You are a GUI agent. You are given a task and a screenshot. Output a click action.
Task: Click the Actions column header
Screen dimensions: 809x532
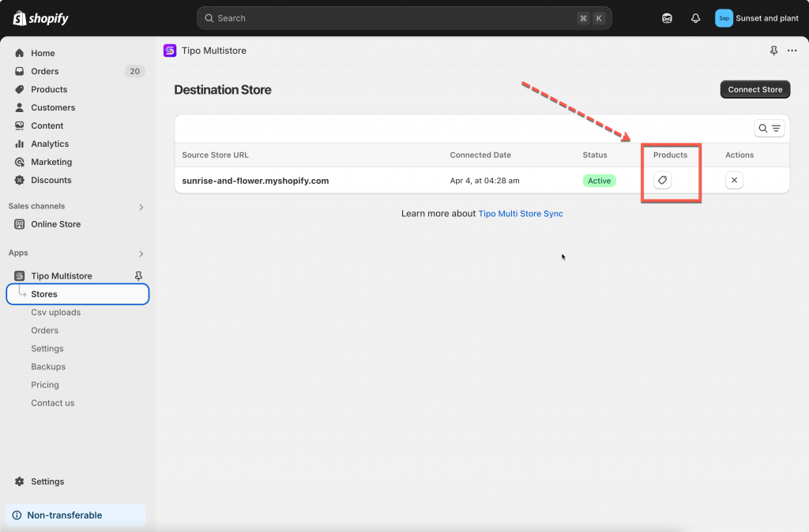(739, 155)
